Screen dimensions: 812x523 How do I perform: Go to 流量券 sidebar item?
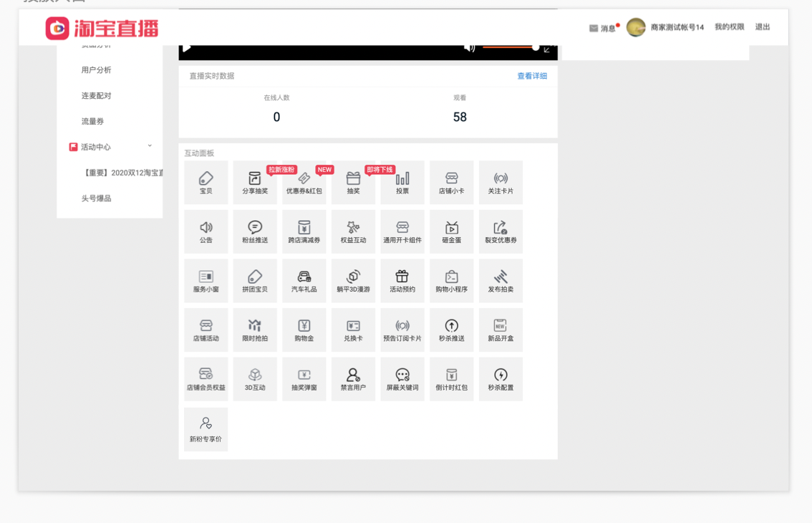(x=92, y=121)
